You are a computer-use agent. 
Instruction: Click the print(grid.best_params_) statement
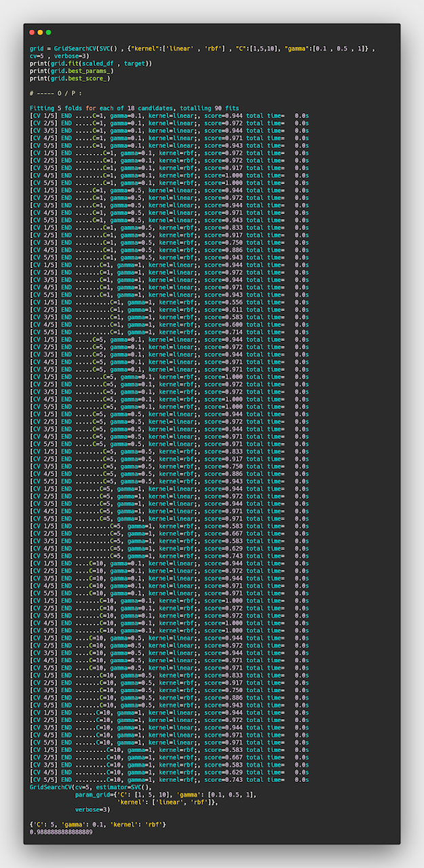point(71,71)
